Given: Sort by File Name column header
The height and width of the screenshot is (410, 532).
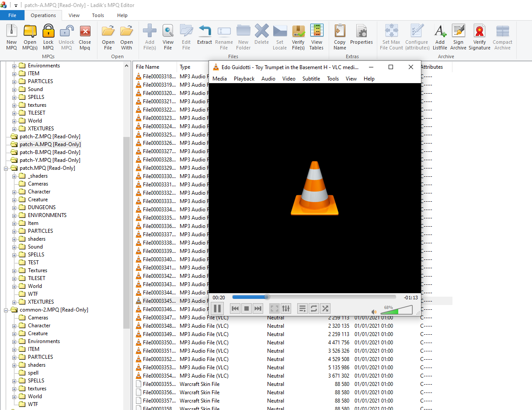Looking at the screenshot, I should (x=155, y=67).
